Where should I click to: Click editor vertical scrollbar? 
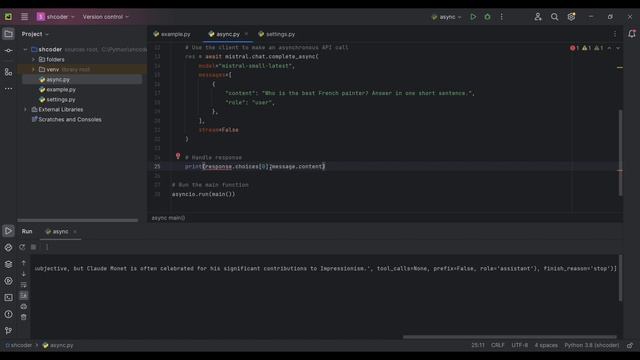point(620,153)
